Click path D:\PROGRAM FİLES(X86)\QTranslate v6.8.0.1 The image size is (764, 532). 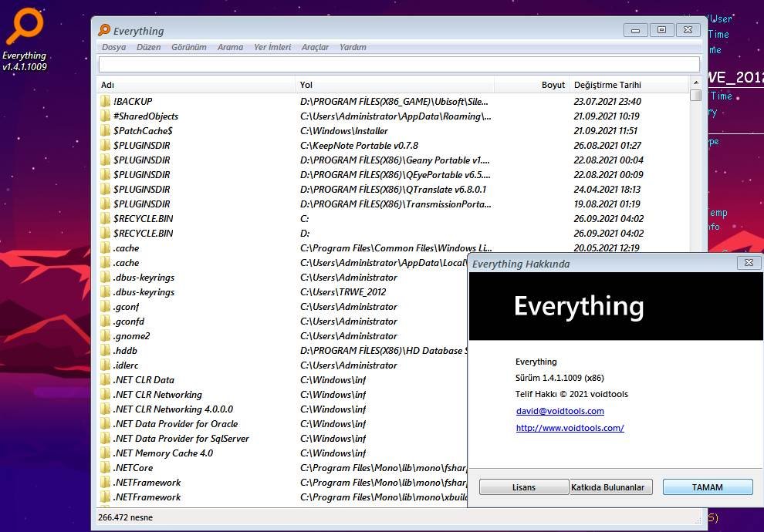pos(394,189)
